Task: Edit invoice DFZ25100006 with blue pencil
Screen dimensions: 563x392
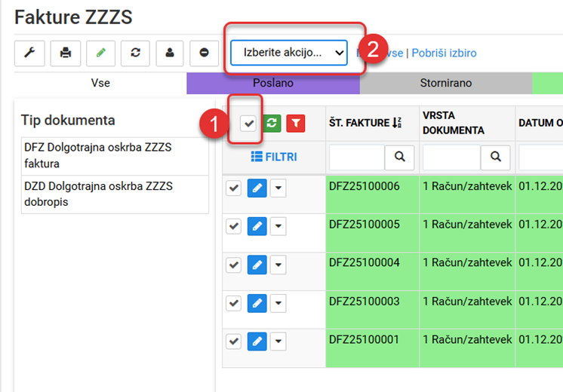Action: (x=257, y=188)
